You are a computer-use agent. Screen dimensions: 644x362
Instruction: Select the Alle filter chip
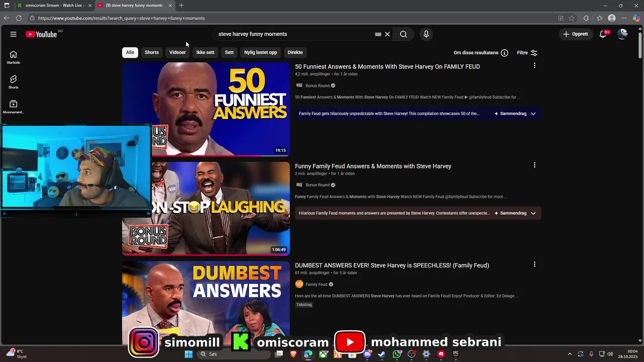pos(130,52)
